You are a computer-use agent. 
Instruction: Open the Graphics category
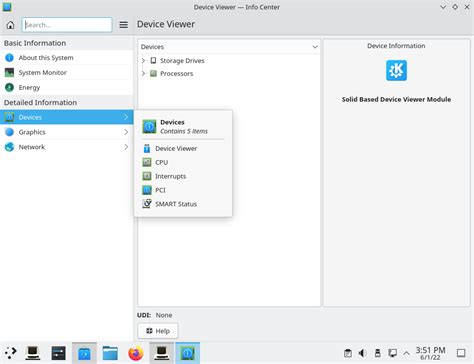click(x=67, y=132)
